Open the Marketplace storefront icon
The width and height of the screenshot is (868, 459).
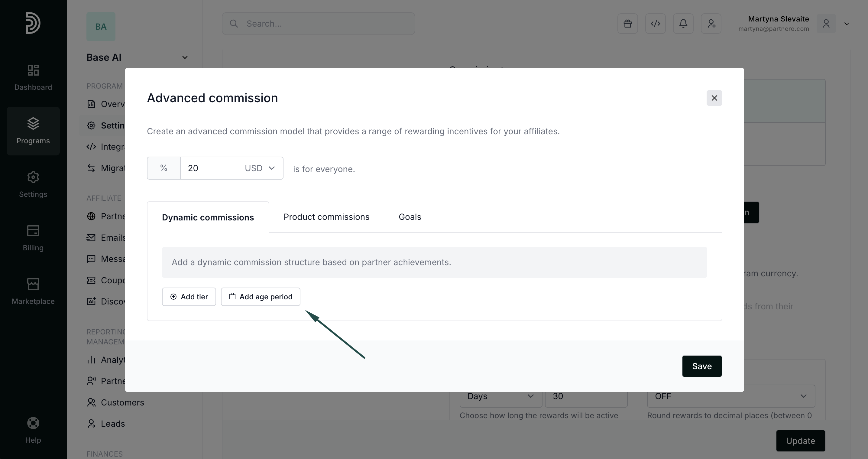(x=33, y=284)
